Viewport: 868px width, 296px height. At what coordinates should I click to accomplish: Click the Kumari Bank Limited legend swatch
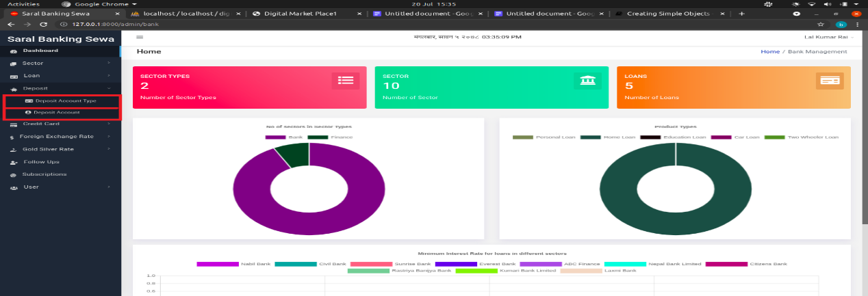tap(476, 271)
